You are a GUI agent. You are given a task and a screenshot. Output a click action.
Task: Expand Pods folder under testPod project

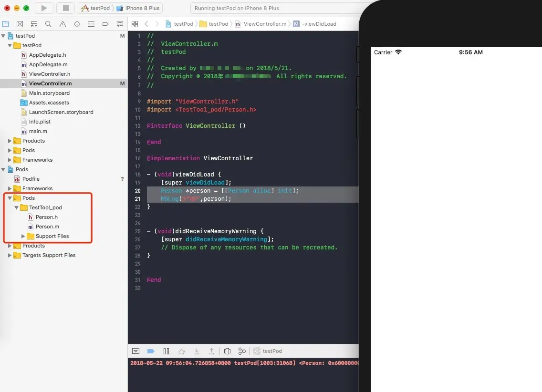(10, 150)
